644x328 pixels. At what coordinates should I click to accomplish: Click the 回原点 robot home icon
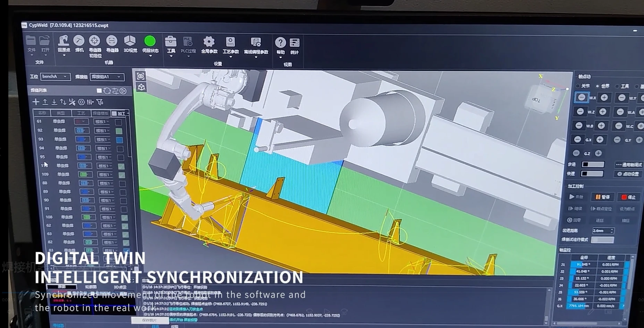point(63,41)
